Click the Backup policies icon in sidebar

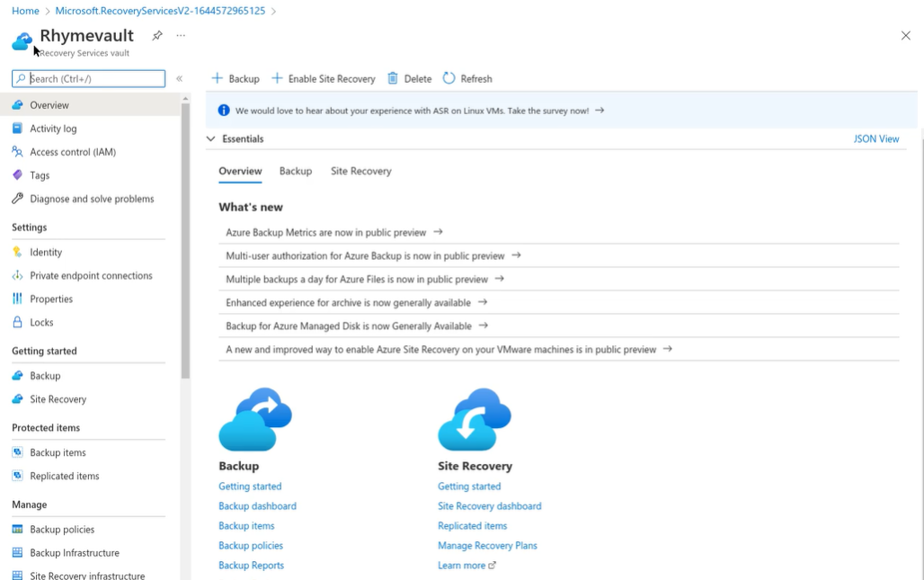point(18,530)
